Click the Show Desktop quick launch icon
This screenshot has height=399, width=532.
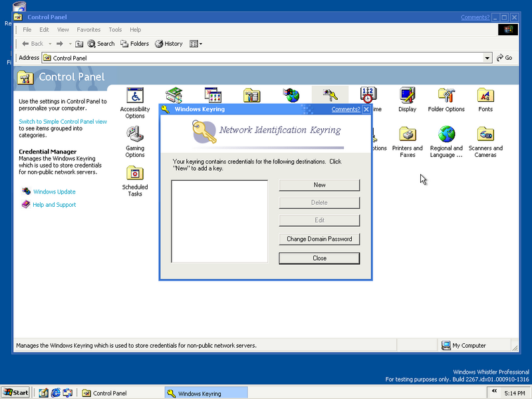(x=43, y=393)
